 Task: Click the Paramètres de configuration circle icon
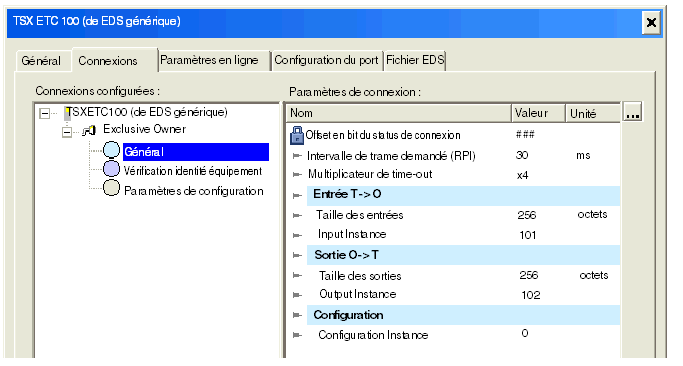click(x=112, y=188)
